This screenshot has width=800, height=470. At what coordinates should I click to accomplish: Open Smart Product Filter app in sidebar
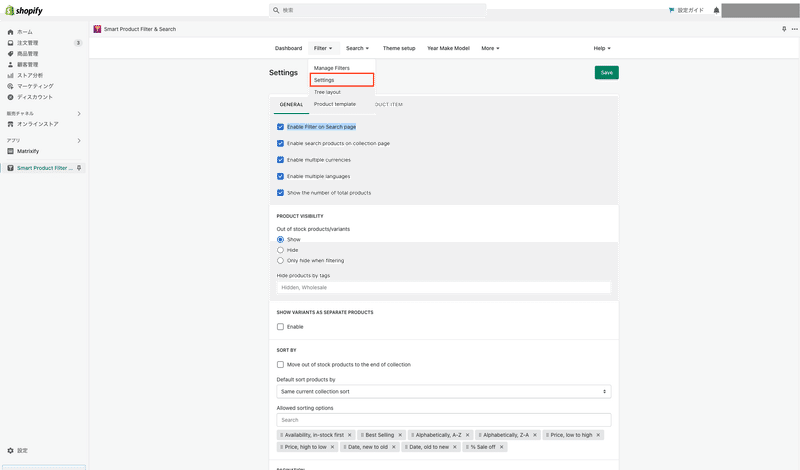coord(45,168)
